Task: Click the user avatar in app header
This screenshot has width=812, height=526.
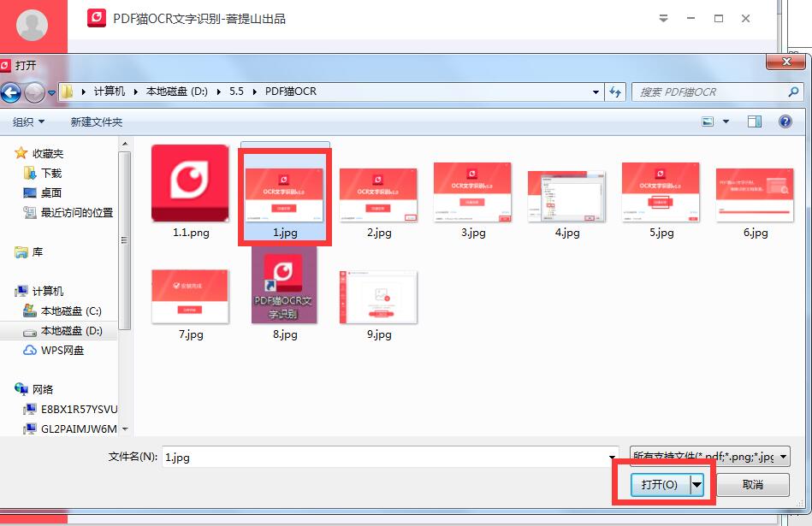Action: [33, 26]
